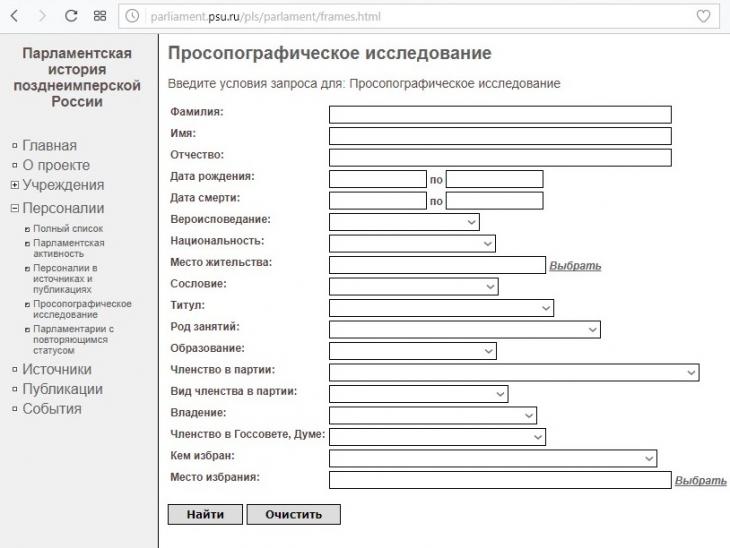Screen dimensions: 730x548
Task: Open the Титул dropdown
Action: [x=441, y=308]
